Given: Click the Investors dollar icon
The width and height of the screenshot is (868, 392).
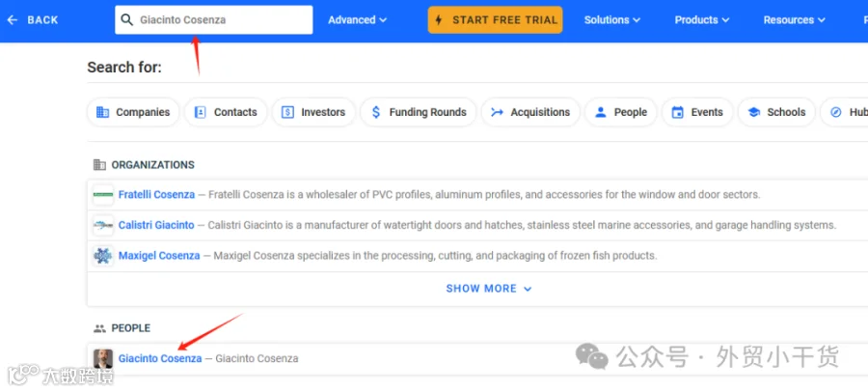Looking at the screenshot, I should coord(287,112).
